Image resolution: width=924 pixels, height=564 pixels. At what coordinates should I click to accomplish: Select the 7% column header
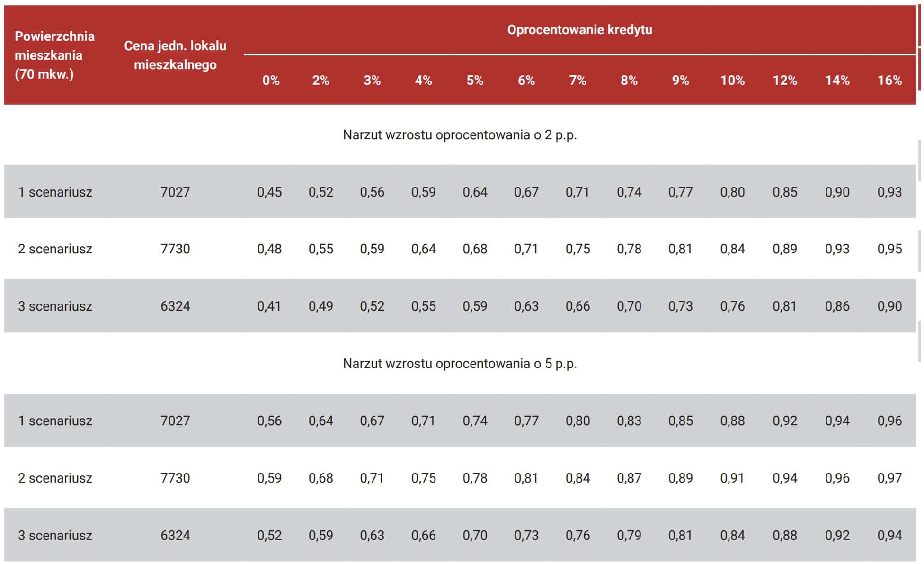577,81
